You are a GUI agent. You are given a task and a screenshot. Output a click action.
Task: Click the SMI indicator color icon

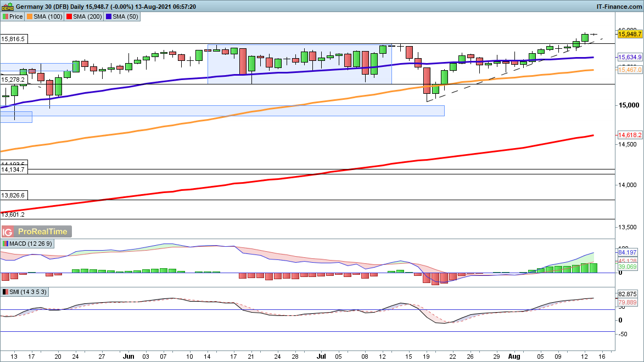[5, 292]
